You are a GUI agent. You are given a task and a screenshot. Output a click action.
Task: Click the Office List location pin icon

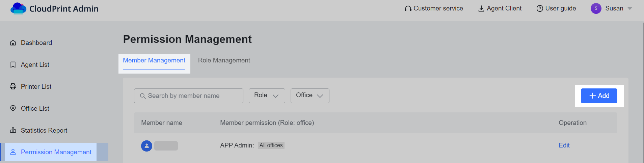13,108
